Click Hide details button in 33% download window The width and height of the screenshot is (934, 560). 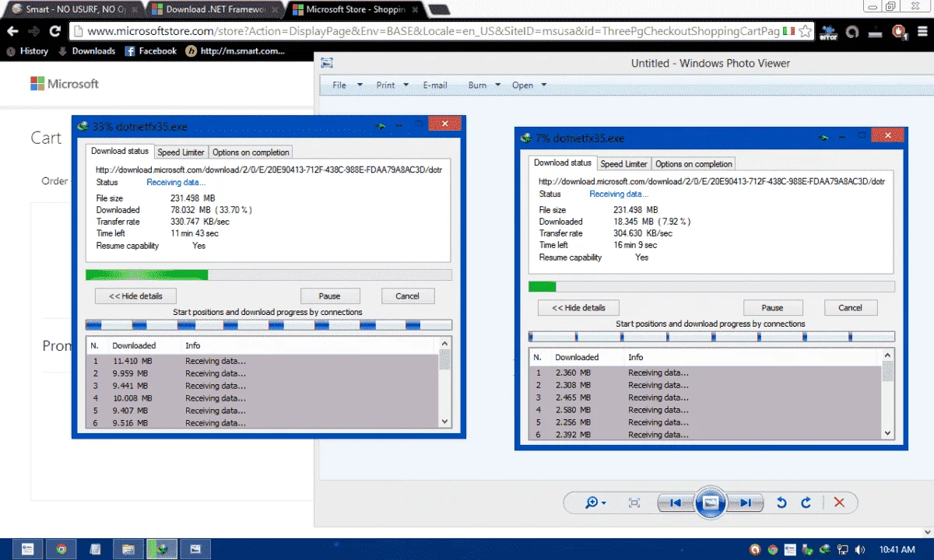tap(135, 296)
